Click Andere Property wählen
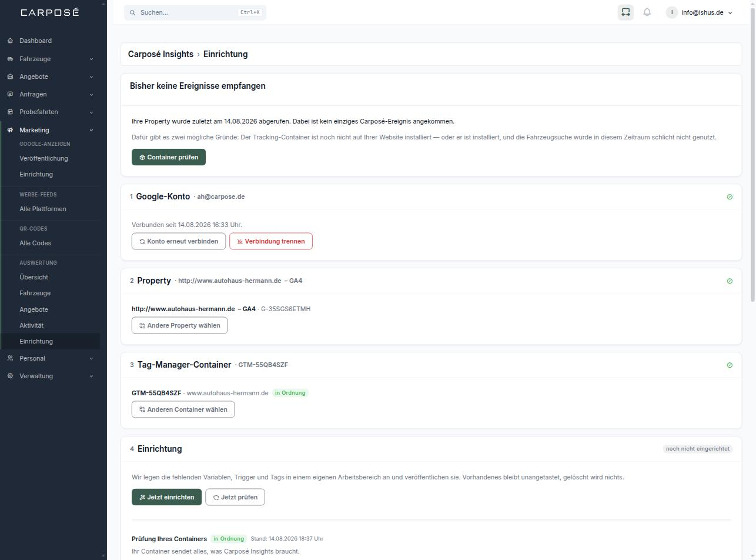The image size is (756, 560). (x=179, y=325)
